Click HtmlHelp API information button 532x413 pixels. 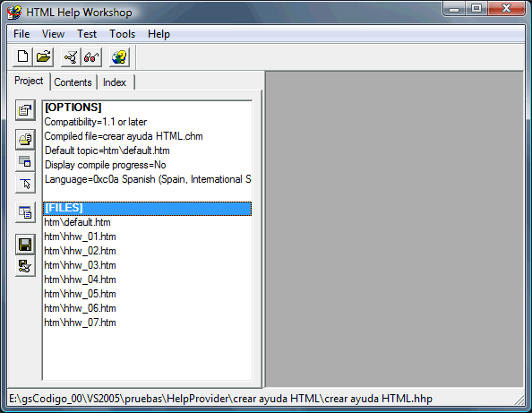pyautogui.click(x=25, y=184)
